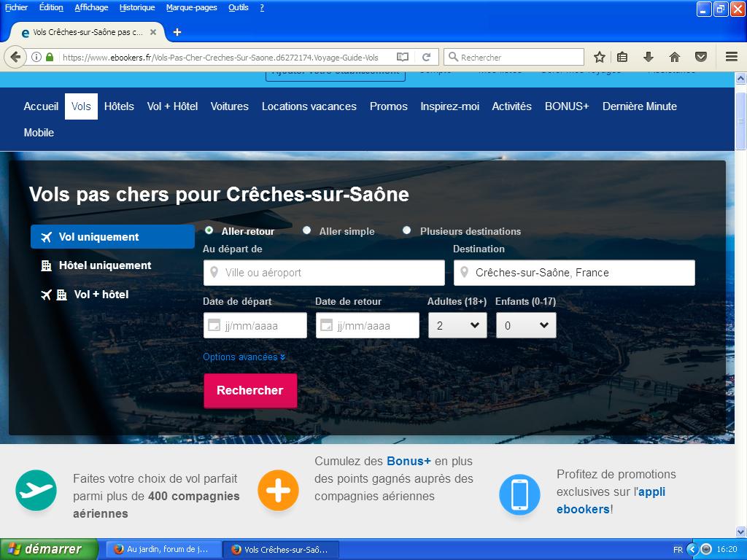Image resolution: width=747 pixels, height=560 pixels.
Task: Open the Historique menu
Action: (x=137, y=8)
